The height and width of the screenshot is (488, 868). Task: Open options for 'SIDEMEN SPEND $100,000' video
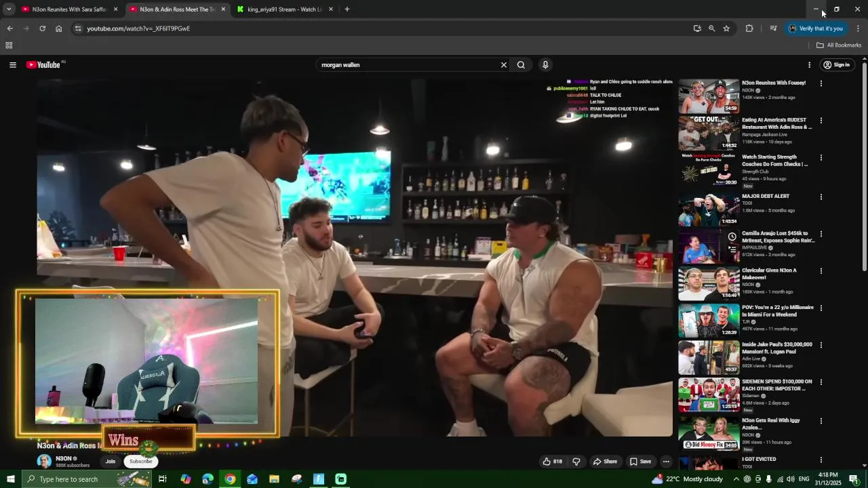(821, 382)
